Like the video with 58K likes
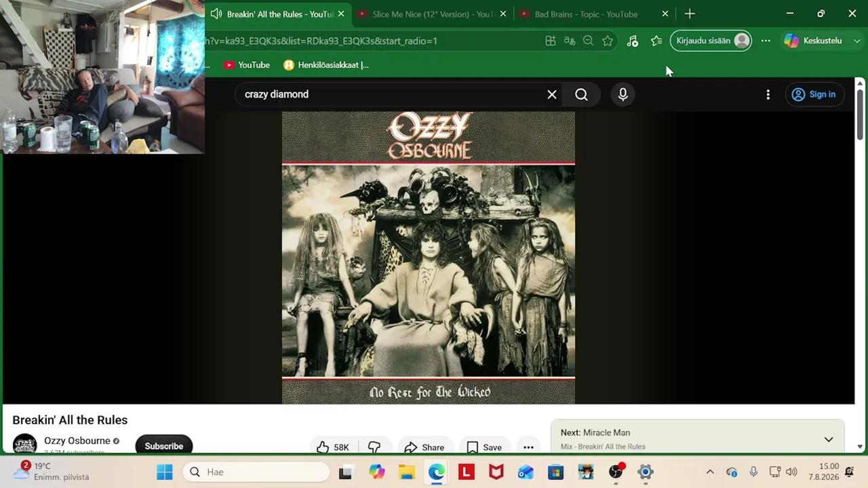Screen dimensions: 868x488 (334, 447)
